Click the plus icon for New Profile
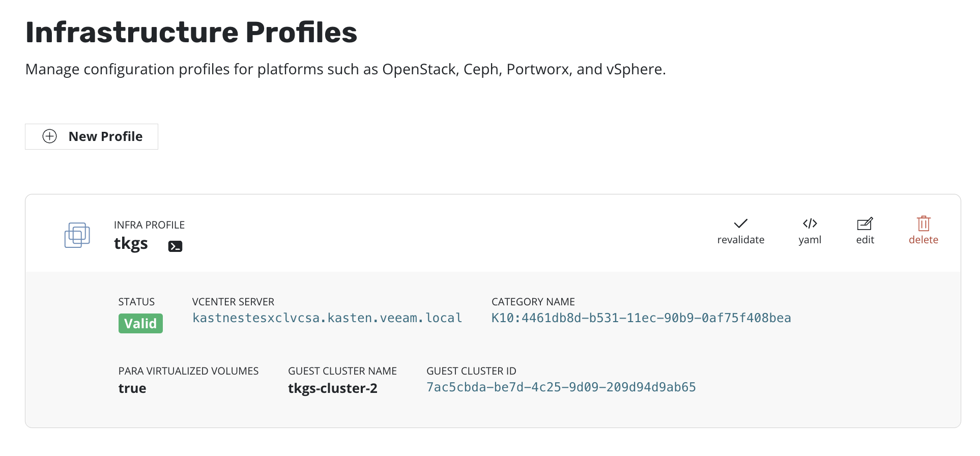This screenshot has width=980, height=456. (49, 136)
